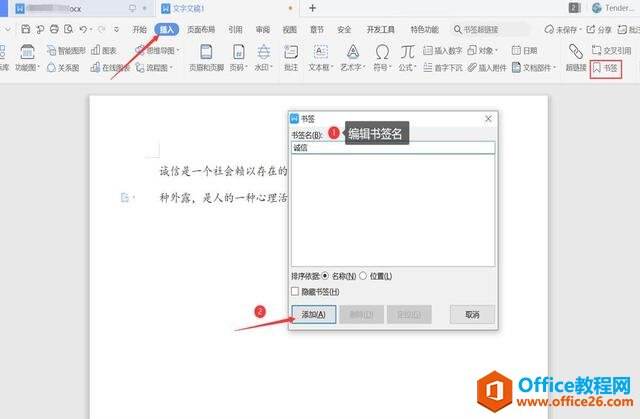Open Header and Footer (页眉和页脚)
The width and height of the screenshot is (640, 419).
tap(206, 58)
